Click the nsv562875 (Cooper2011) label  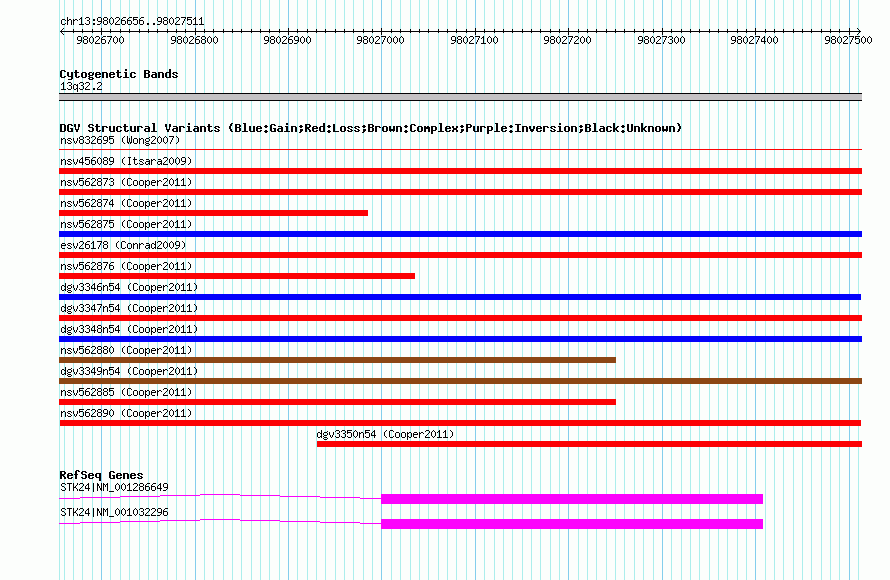pos(126,224)
